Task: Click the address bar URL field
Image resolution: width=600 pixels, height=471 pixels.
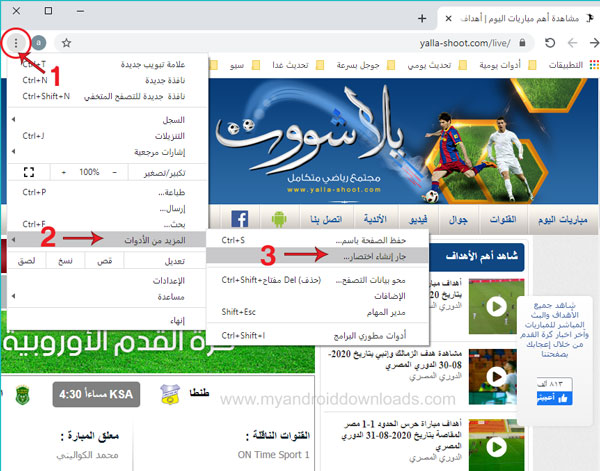Action: (x=294, y=43)
